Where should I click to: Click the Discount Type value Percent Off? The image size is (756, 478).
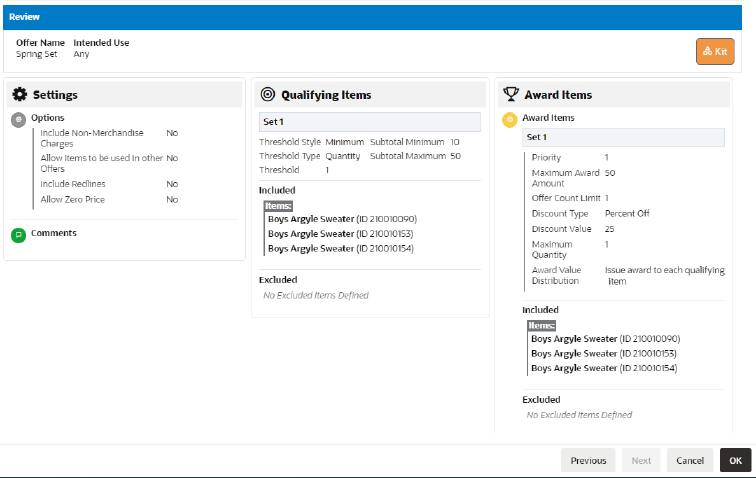[627, 213]
